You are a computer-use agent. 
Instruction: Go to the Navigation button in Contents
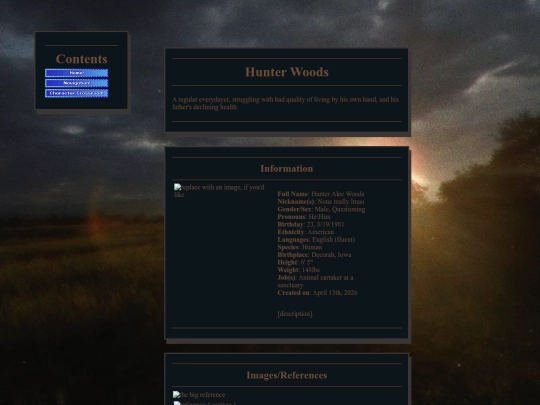(x=76, y=83)
